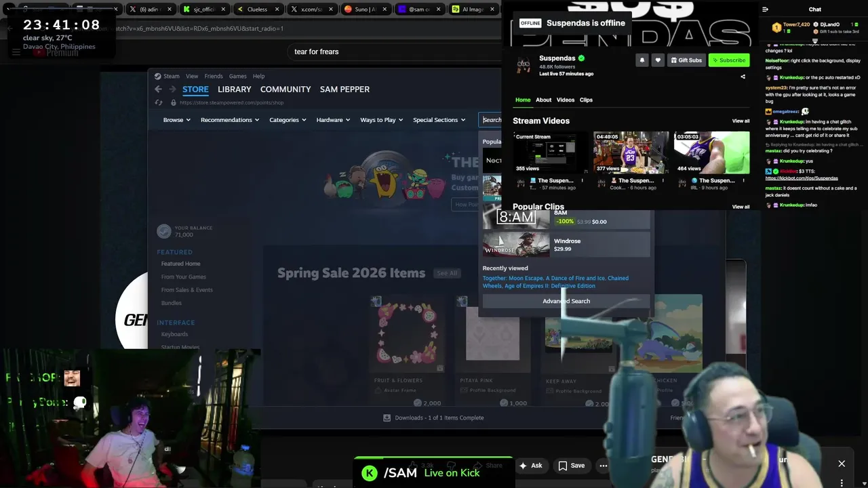Expand the chat leaderboard arrow

tap(815, 41)
